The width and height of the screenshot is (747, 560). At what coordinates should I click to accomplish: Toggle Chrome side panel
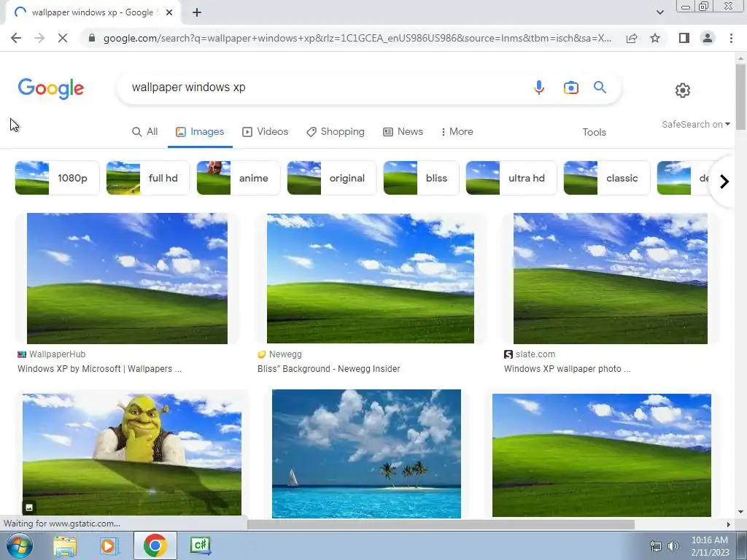(x=684, y=38)
